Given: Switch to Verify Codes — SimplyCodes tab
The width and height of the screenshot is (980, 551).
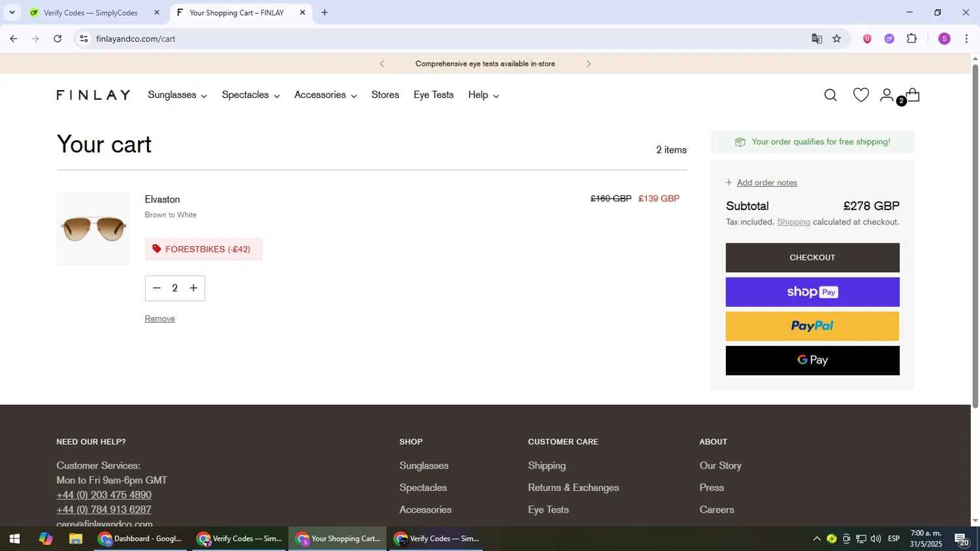Looking at the screenshot, I should (91, 12).
